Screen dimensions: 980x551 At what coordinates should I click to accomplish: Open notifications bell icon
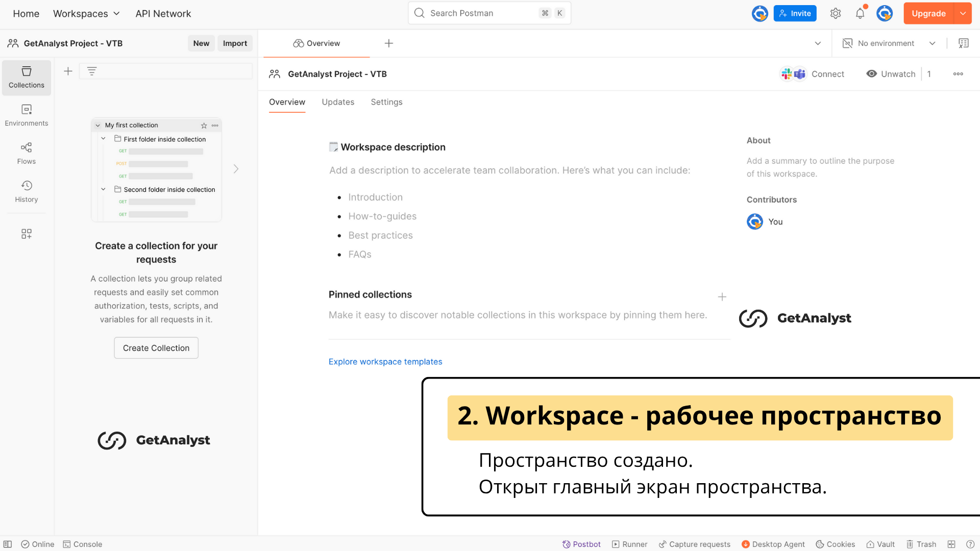click(860, 13)
